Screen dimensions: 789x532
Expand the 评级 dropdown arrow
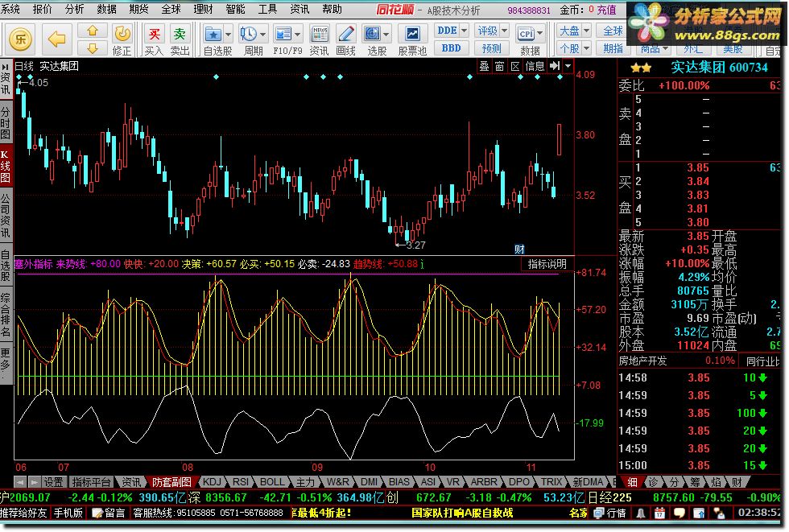tap(505, 31)
